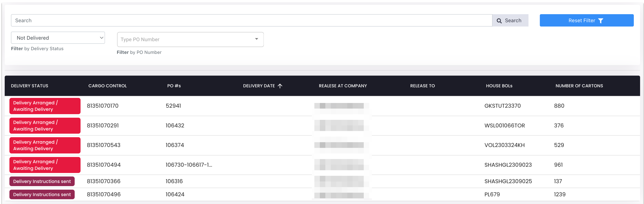The height and width of the screenshot is (204, 644).
Task: Select the Delivery Instructions sent badge for 81351070366
Action: pos(42,182)
